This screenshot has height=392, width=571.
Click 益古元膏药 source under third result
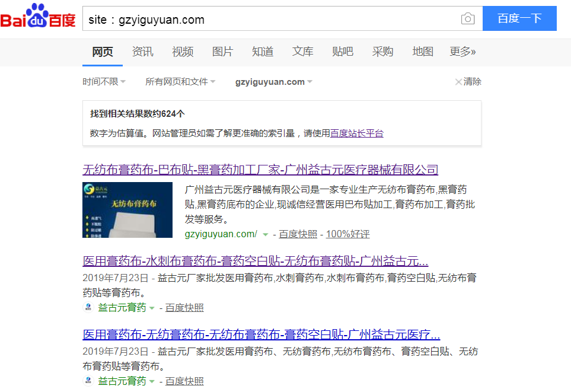pos(122,381)
